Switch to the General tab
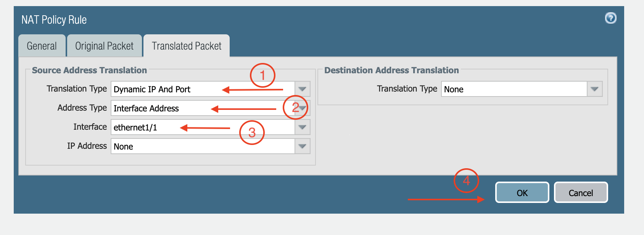The image size is (644, 235). pyautogui.click(x=42, y=46)
